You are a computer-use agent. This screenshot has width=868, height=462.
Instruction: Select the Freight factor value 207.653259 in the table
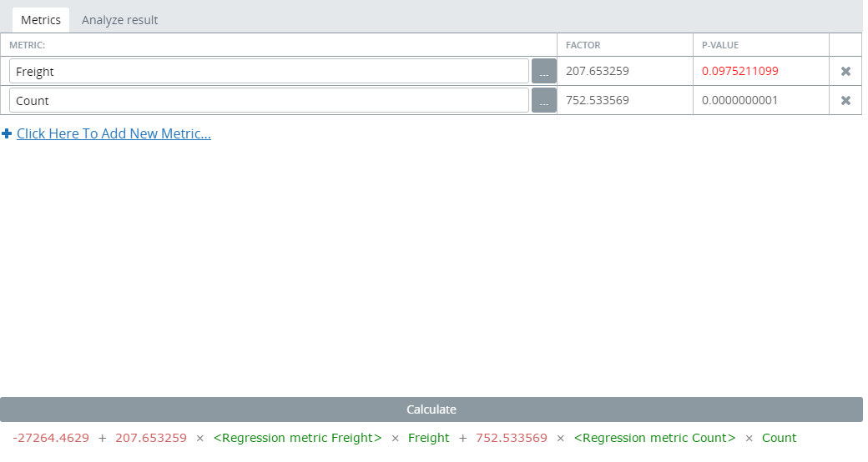pos(598,72)
